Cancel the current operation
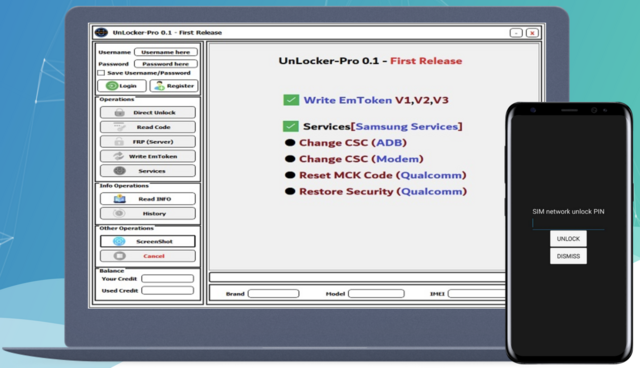The width and height of the screenshot is (640, 368). pyautogui.click(x=148, y=256)
